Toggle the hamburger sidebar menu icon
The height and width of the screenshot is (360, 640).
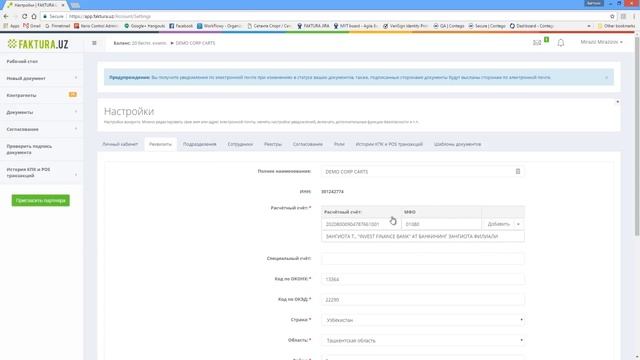[x=94, y=43]
